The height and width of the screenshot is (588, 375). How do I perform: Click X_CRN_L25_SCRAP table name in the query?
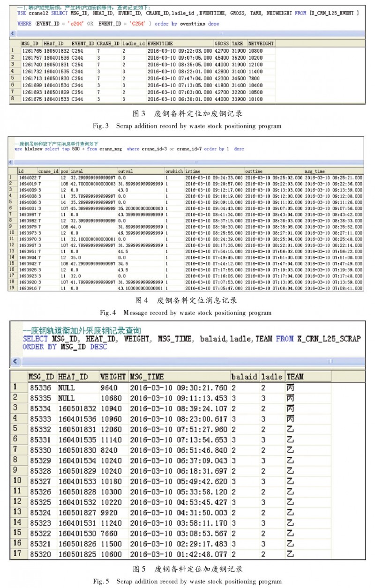329,339
